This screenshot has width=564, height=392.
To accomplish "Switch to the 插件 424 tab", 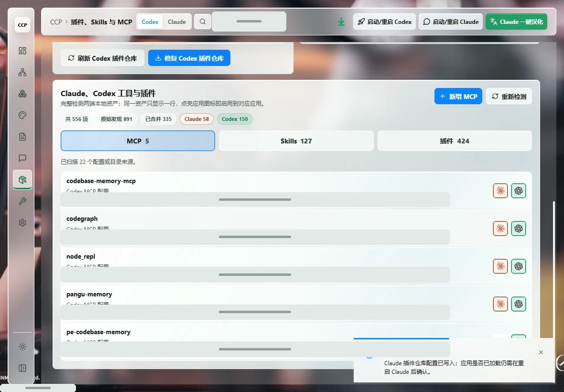I will [454, 141].
